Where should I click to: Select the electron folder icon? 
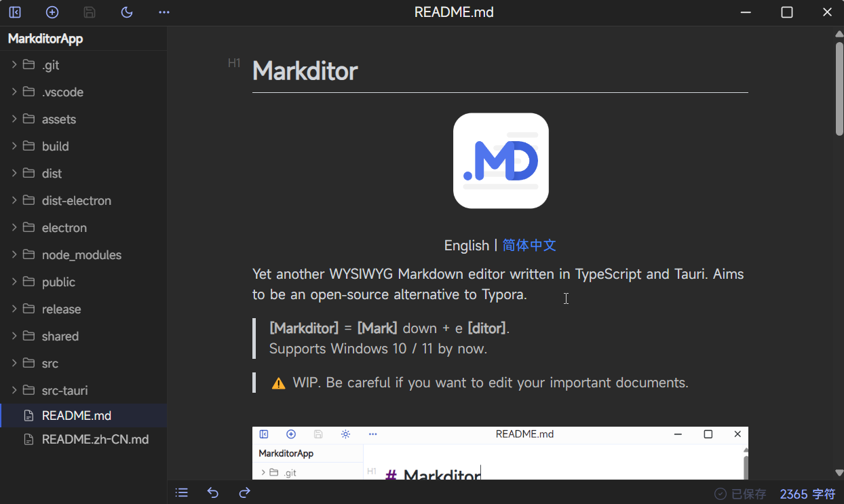point(28,227)
